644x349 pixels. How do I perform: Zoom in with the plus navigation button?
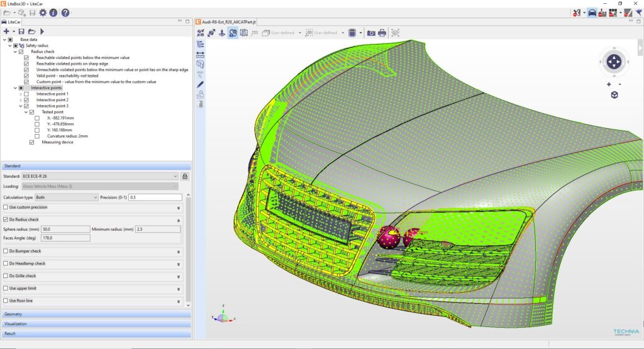click(x=609, y=84)
